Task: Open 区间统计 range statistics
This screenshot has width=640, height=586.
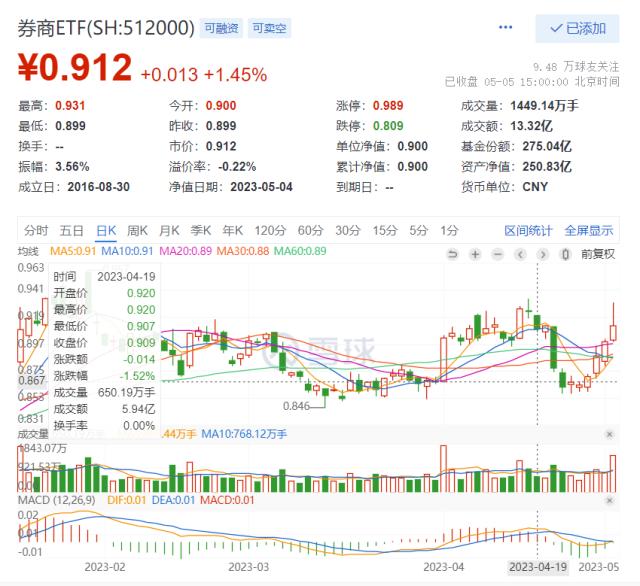Action: [528, 231]
